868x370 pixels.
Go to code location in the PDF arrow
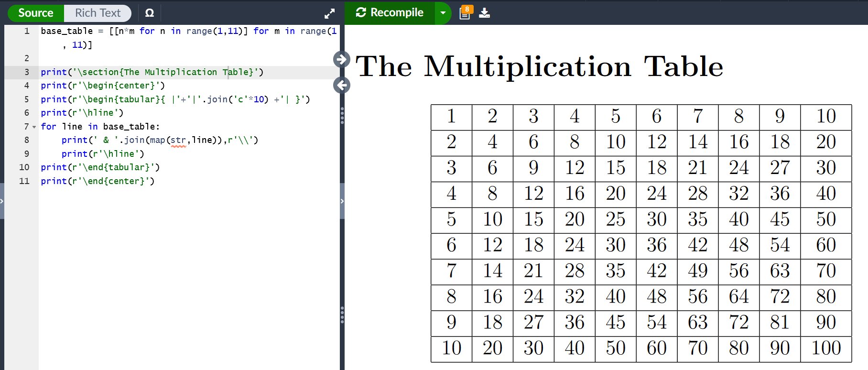point(341,59)
